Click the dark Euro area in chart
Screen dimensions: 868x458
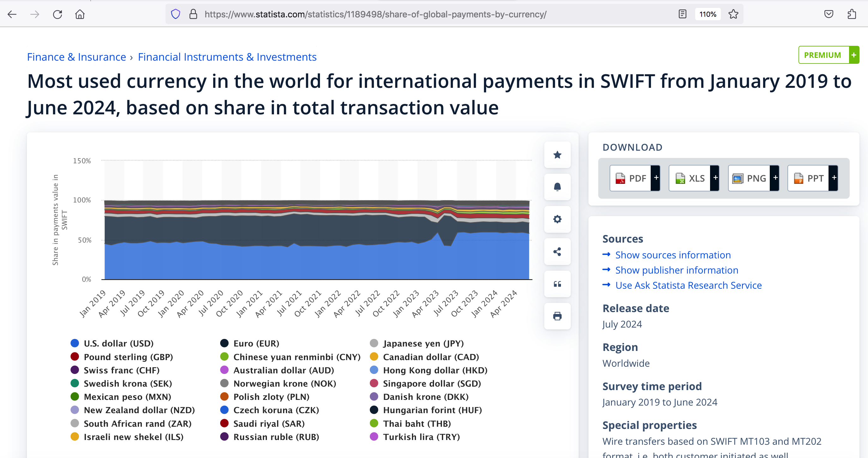(317, 231)
